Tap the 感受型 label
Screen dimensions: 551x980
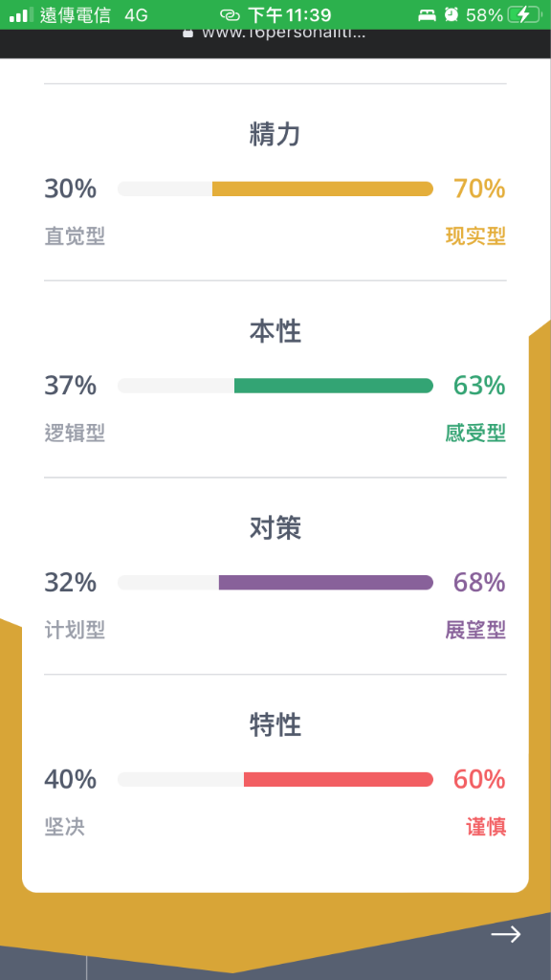(475, 434)
